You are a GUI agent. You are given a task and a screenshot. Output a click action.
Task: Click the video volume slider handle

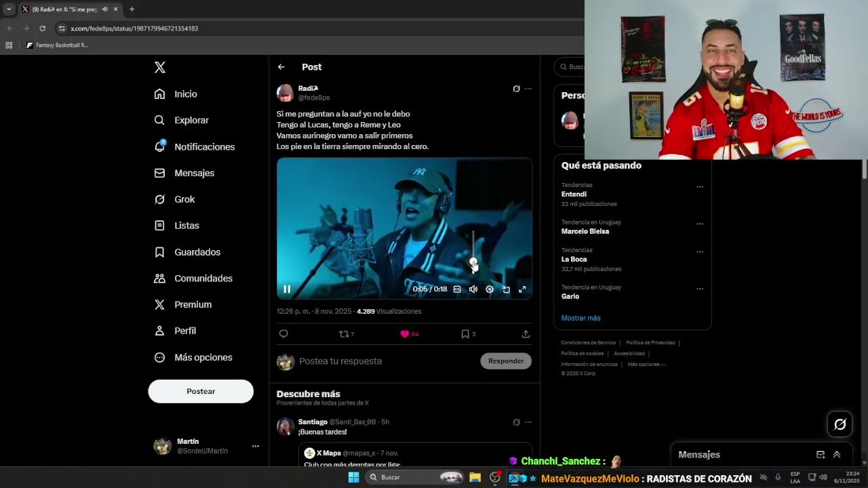pos(473,262)
